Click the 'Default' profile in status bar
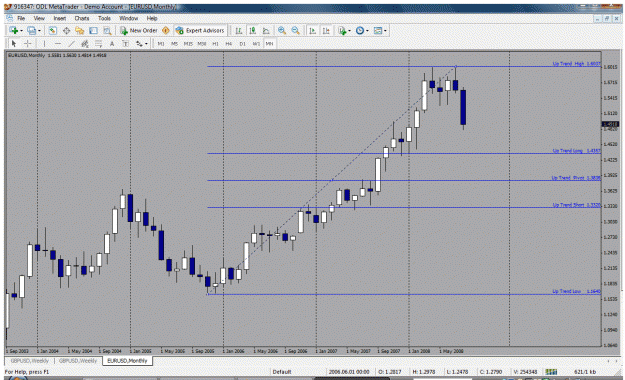Viewport: 625px width, 380px height. (x=282, y=372)
